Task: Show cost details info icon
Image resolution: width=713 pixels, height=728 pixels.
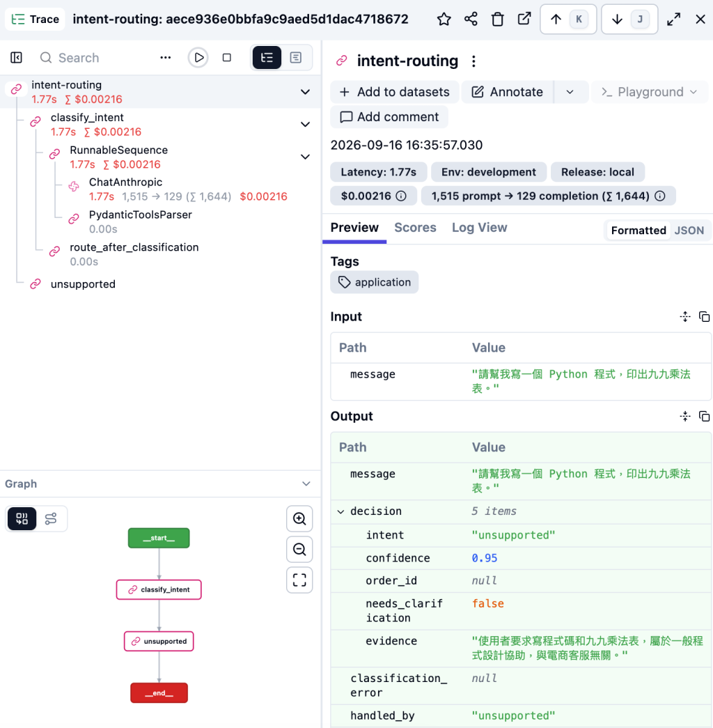Action: [x=401, y=196]
